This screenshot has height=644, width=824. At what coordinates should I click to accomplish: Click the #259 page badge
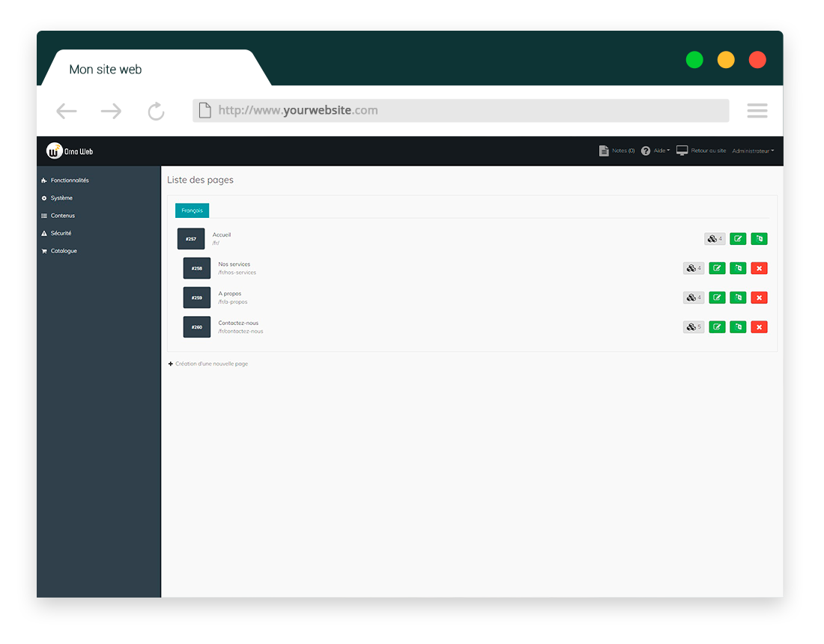196,297
